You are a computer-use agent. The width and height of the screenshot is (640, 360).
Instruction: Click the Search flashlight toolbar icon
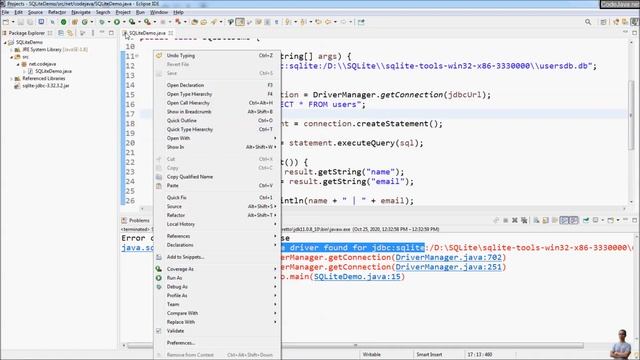tap(214, 22)
